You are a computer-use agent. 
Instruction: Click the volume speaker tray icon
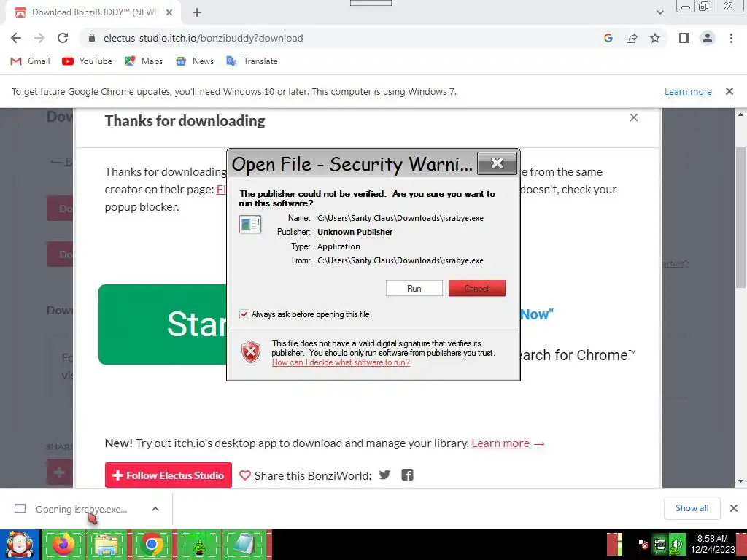point(676,544)
